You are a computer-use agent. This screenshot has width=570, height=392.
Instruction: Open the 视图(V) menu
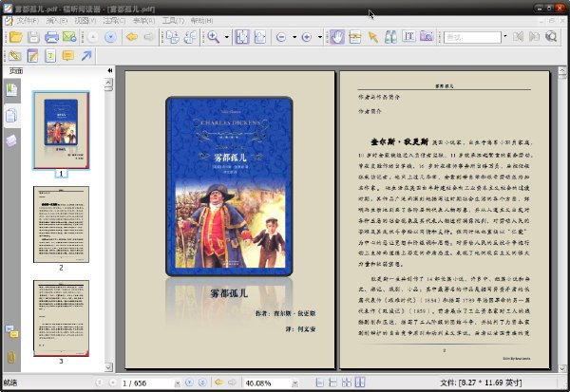85,21
